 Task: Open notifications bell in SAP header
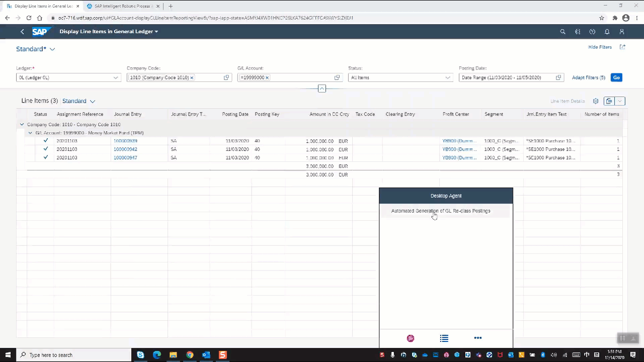pos(607,32)
